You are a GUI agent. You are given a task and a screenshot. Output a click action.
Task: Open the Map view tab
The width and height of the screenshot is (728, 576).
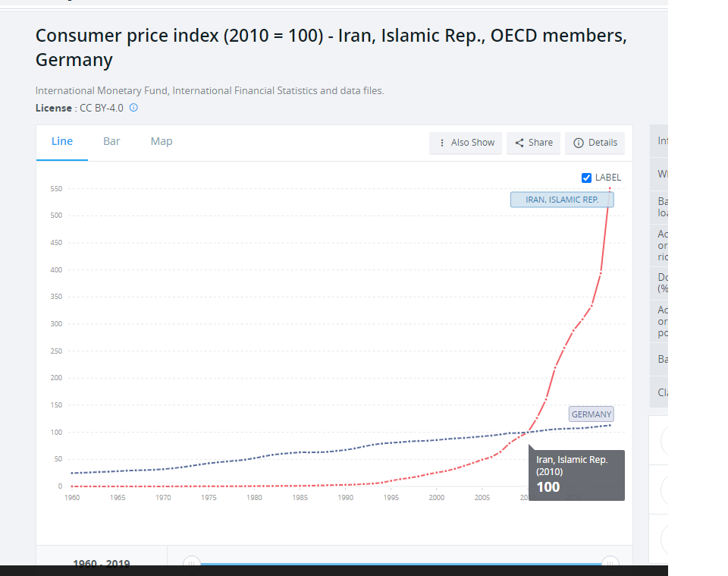coord(162,141)
